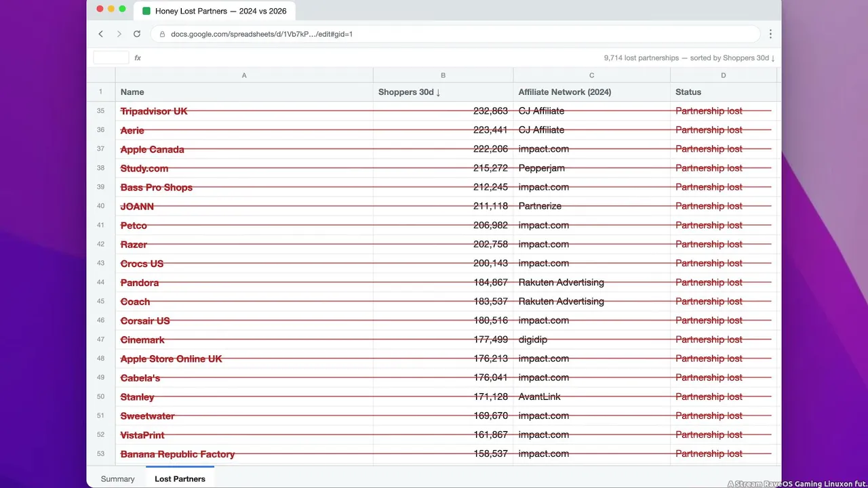This screenshot has height=488, width=868.
Task: Select the Aerie name cell
Action: [x=244, y=130]
